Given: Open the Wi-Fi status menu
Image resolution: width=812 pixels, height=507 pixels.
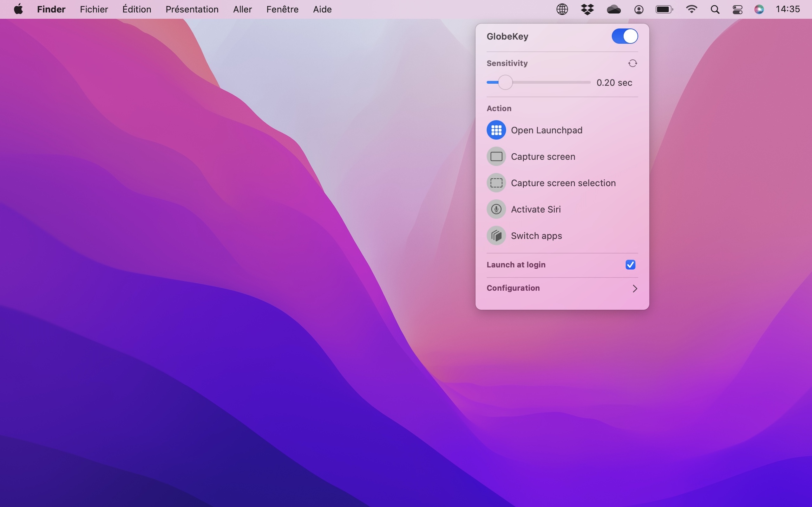Looking at the screenshot, I should pyautogui.click(x=691, y=10).
